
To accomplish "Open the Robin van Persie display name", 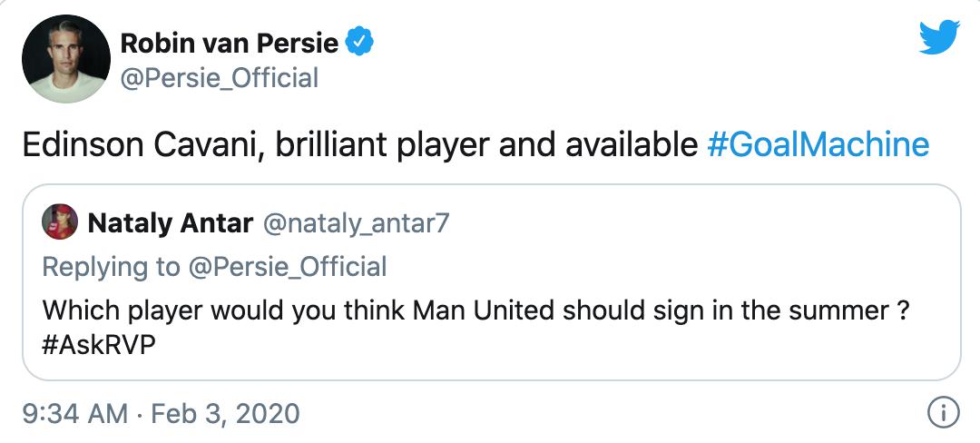I will (x=229, y=42).
